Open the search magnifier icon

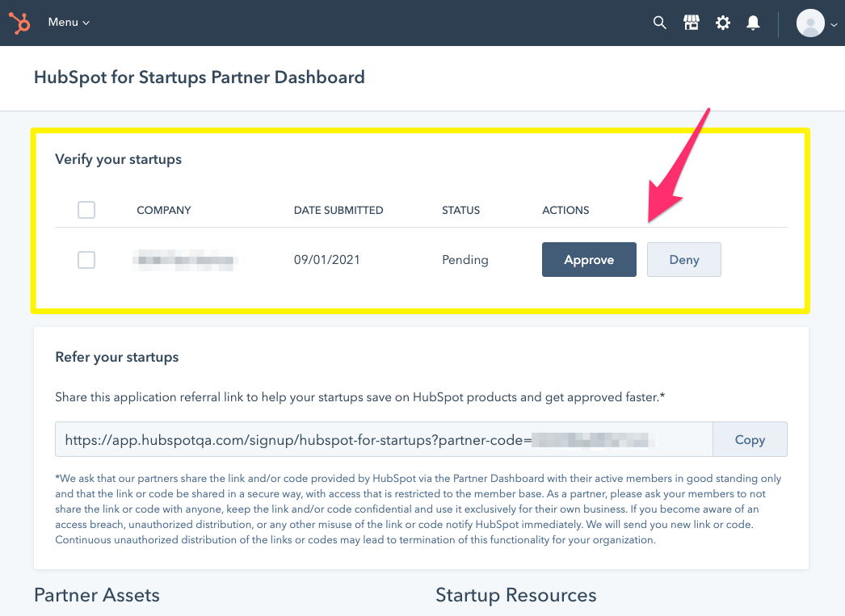660,23
